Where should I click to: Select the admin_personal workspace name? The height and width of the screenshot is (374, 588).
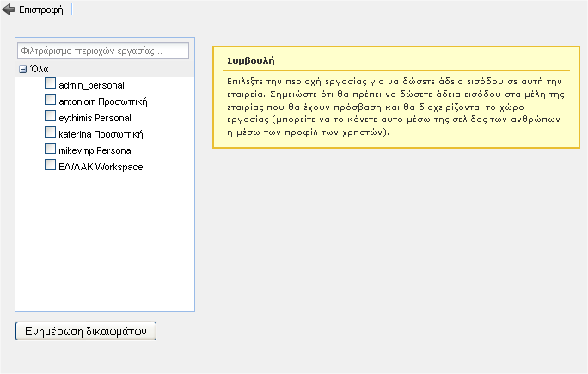[91, 85]
